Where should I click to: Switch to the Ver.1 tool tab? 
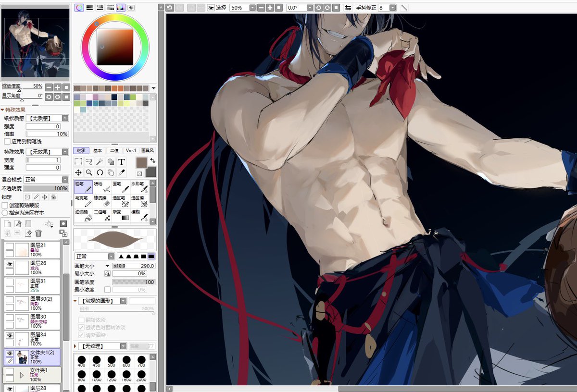tap(131, 150)
